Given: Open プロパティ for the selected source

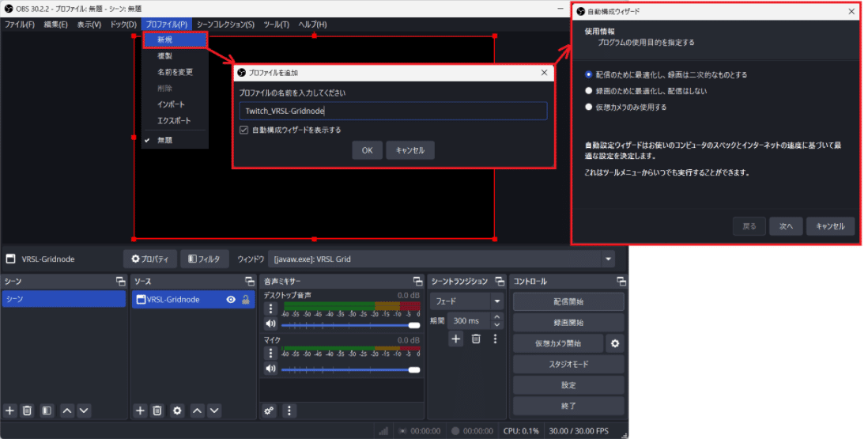Looking at the screenshot, I should (150, 259).
